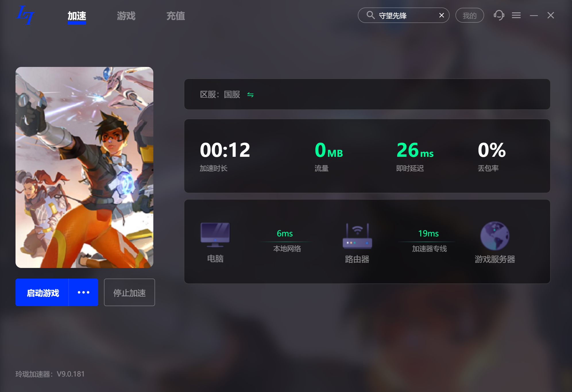Minimize the accelerator window
Viewport: 572px width, 392px height.
tap(534, 15)
